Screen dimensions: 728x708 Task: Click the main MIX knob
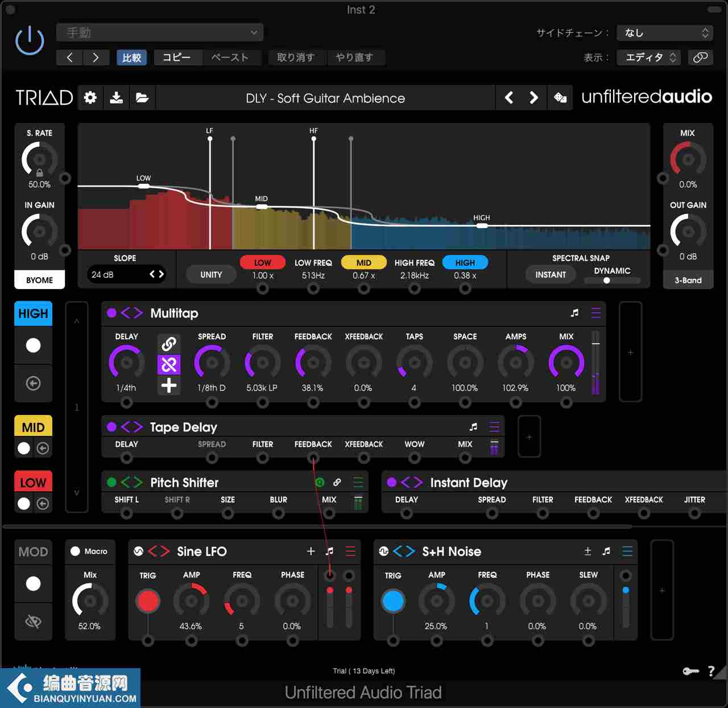click(688, 159)
